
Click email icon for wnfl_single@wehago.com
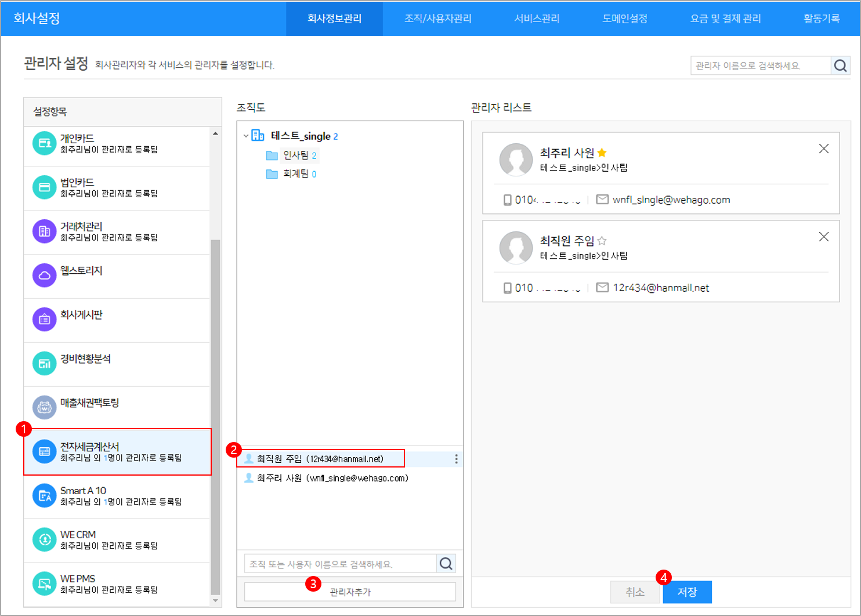[602, 200]
